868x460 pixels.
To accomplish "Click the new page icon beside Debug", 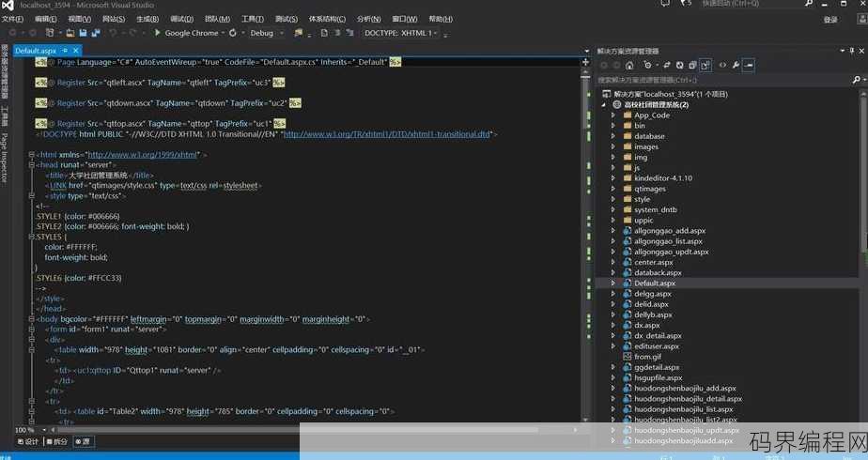I will [x=324, y=33].
